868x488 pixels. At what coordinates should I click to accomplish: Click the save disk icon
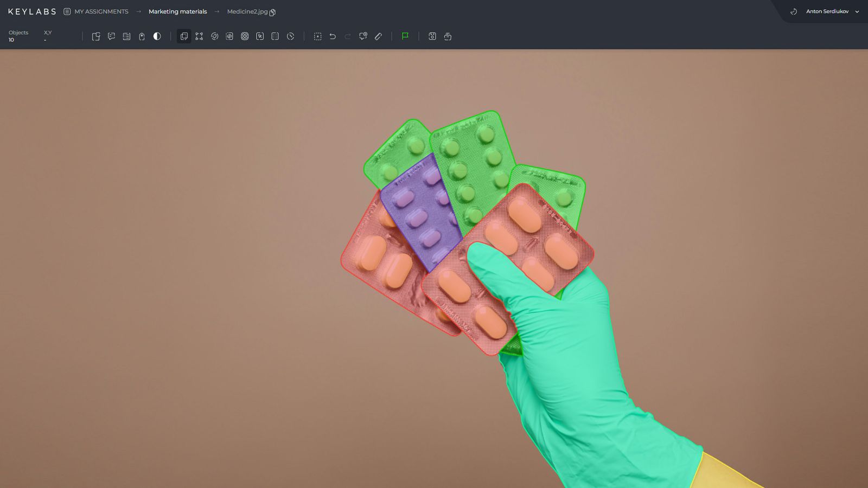(x=432, y=36)
